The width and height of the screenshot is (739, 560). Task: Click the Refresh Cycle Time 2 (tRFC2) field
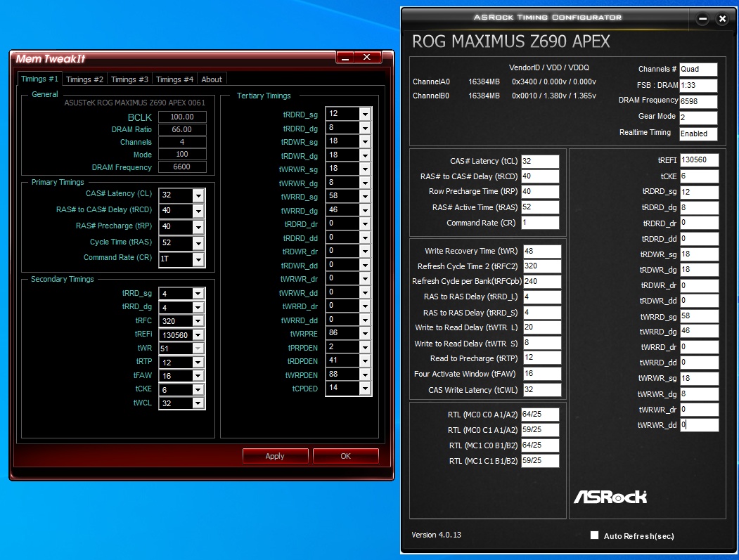click(x=542, y=266)
